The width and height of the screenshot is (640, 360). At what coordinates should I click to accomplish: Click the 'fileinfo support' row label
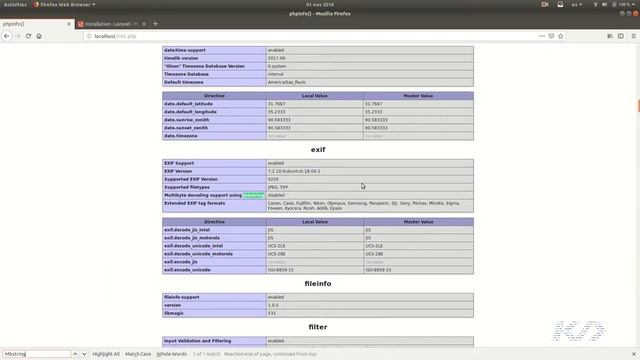coord(182,297)
